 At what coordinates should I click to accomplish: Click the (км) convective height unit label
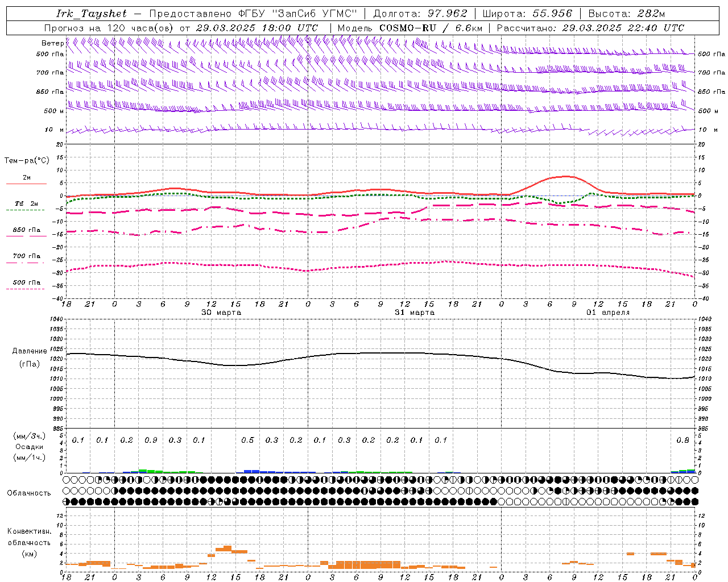pyautogui.click(x=29, y=554)
